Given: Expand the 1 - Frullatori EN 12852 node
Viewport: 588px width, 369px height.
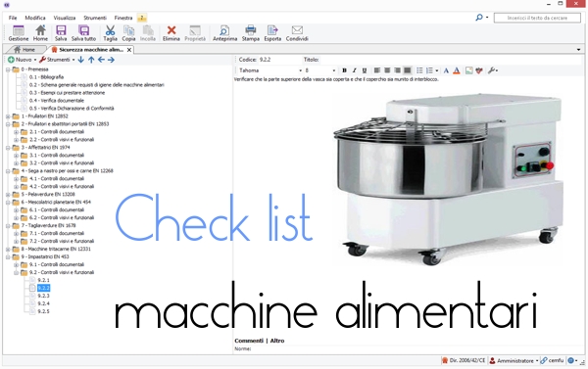Looking at the screenshot, I should (x=8, y=116).
